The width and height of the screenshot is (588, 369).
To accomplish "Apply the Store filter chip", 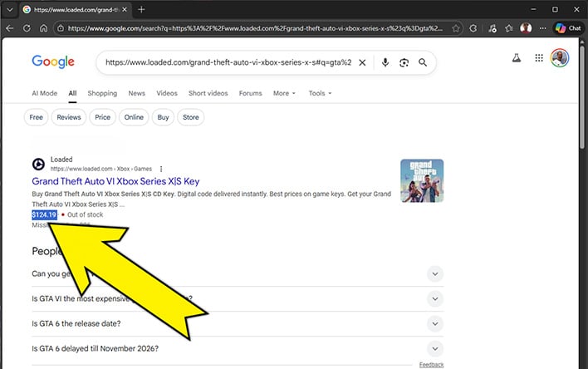I will click(x=191, y=117).
